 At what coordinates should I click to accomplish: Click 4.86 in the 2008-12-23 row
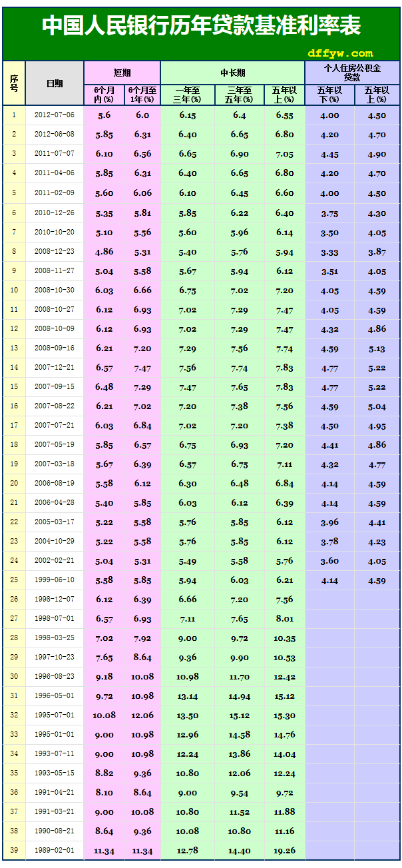[104, 252]
